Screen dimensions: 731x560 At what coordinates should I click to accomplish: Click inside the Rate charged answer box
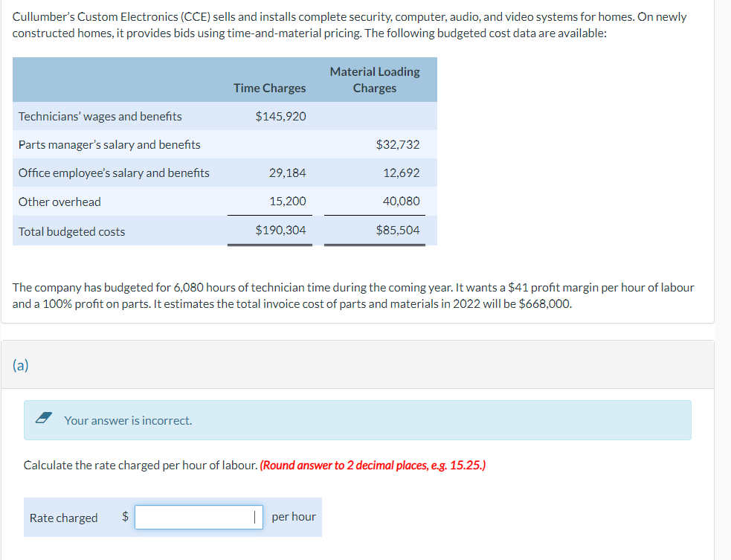(197, 517)
